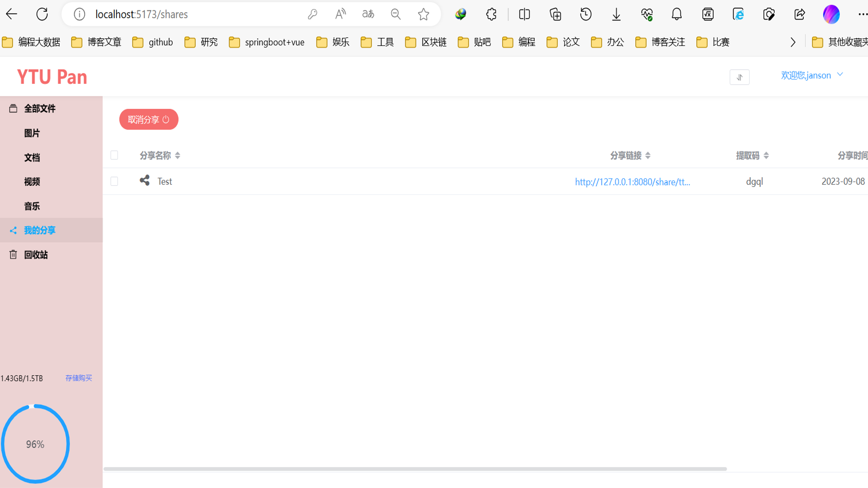Click the share date 2023-09-08

(x=843, y=182)
